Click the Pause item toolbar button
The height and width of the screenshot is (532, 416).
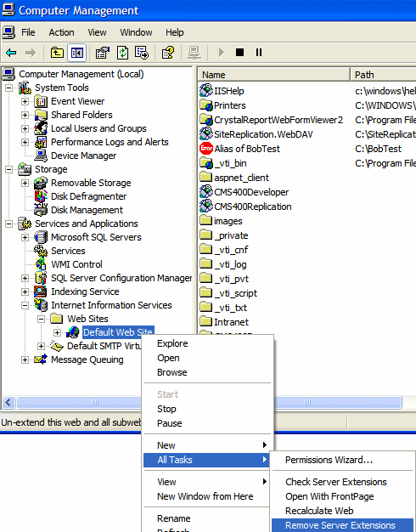pos(259,52)
